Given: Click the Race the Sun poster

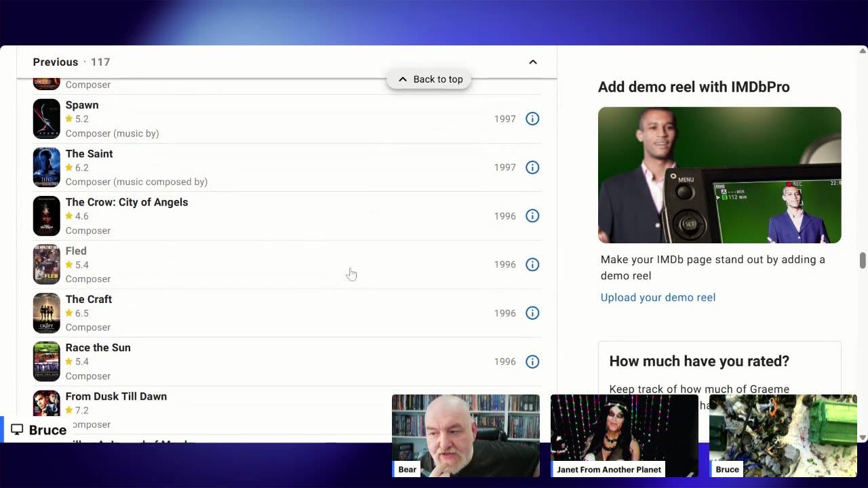Looking at the screenshot, I should 47,361.
